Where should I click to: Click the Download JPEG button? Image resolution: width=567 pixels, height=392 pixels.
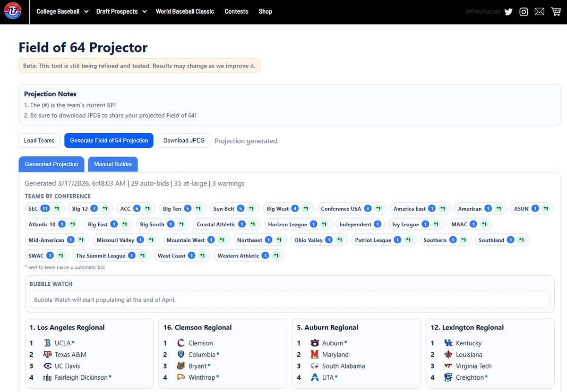coord(184,140)
